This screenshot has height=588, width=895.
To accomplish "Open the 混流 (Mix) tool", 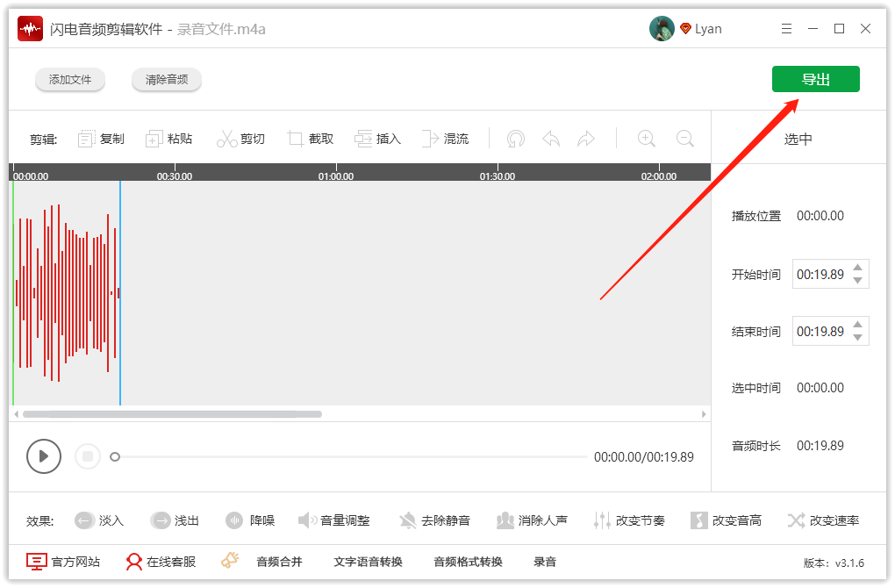I will pos(446,138).
